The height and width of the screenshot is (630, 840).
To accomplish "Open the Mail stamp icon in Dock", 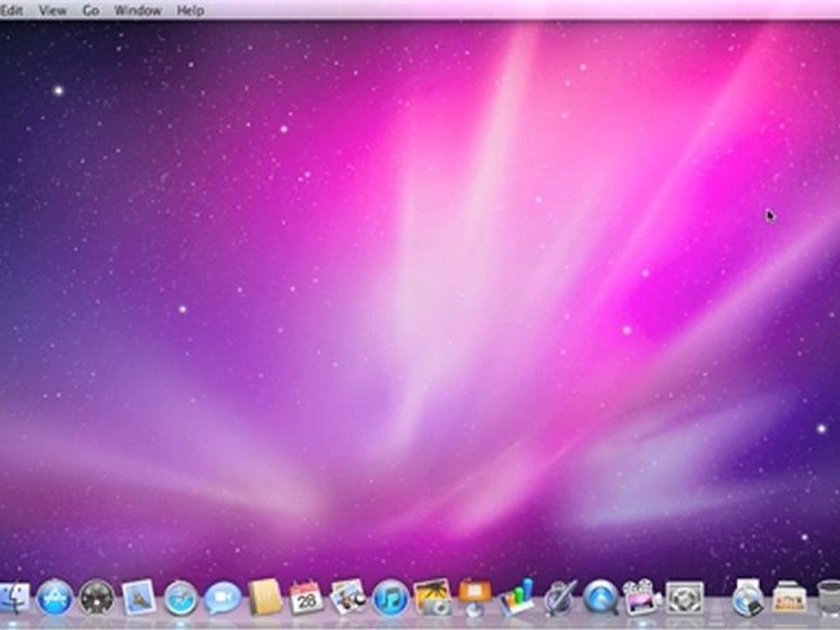I will click(139, 598).
